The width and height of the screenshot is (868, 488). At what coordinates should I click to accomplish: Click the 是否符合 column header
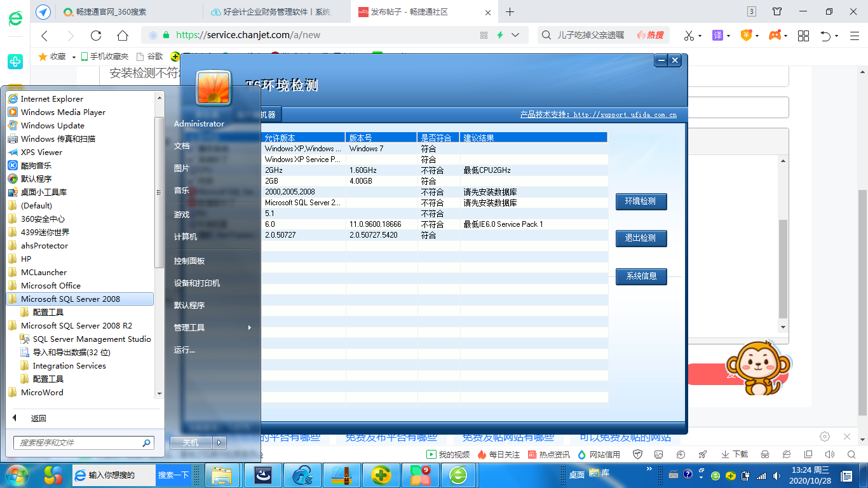point(438,137)
